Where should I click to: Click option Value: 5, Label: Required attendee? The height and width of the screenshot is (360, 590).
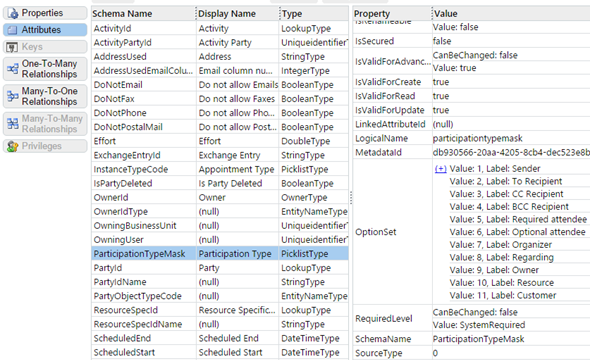pyautogui.click(x=518, y=219)
